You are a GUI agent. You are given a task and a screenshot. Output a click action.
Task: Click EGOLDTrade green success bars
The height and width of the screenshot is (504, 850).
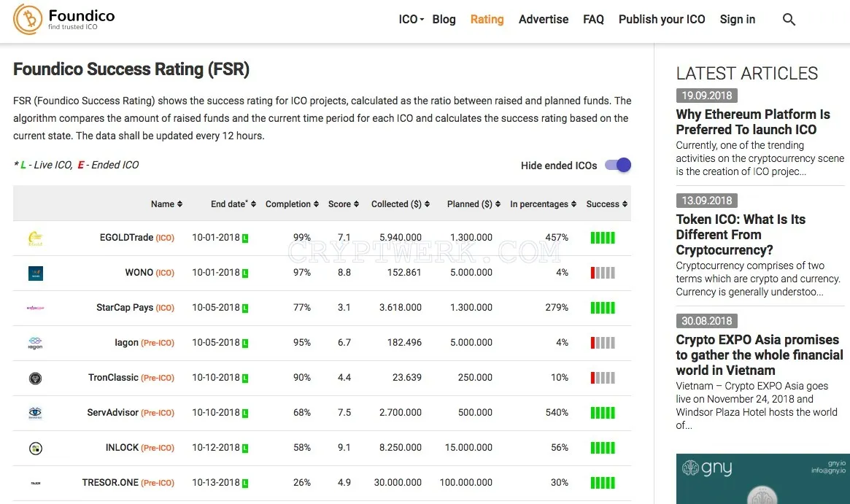[x=603, y=237]
